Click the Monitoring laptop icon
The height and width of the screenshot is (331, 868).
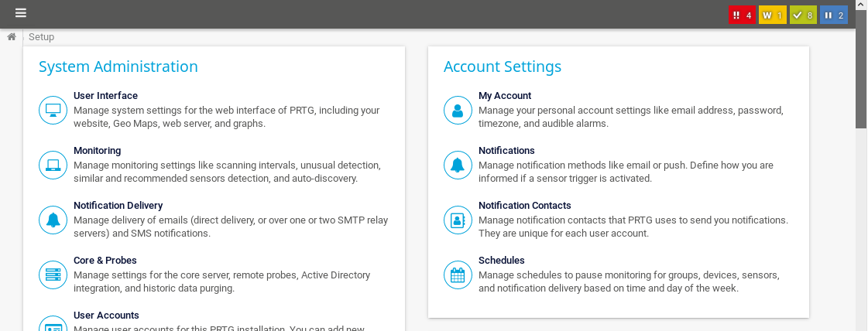click(x=53, y=165)
